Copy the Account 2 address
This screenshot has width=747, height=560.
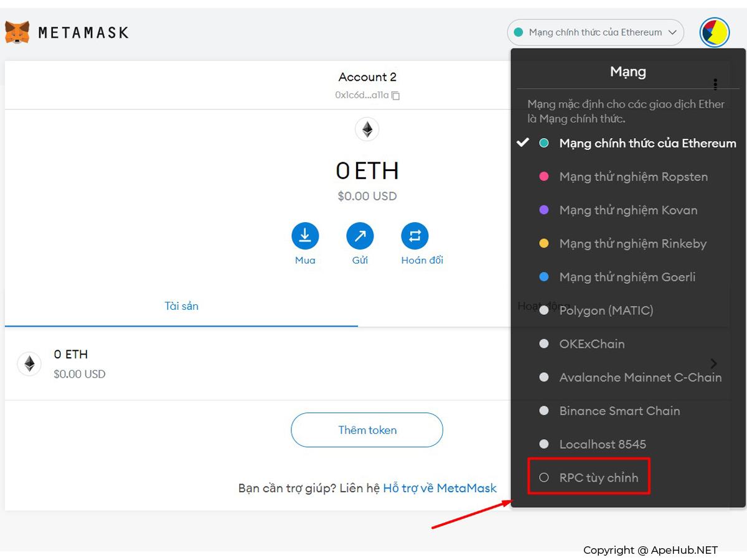(395, 95)
